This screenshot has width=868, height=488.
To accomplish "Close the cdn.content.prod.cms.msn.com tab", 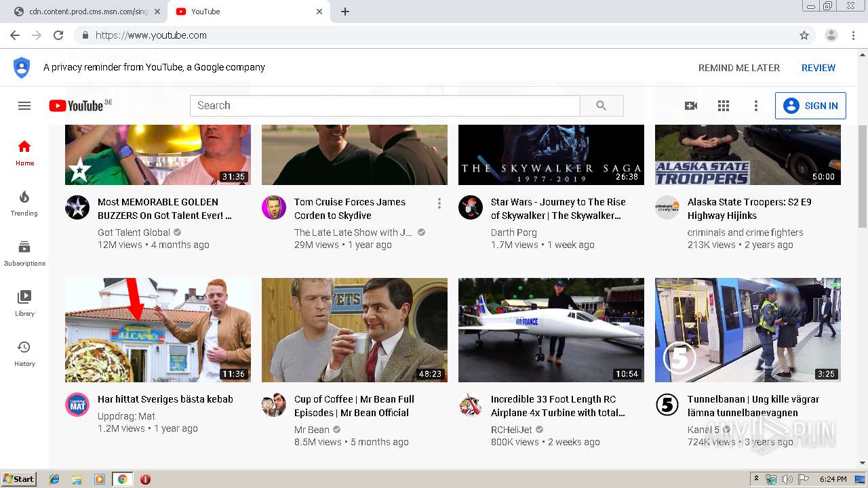I will (157, 12).
